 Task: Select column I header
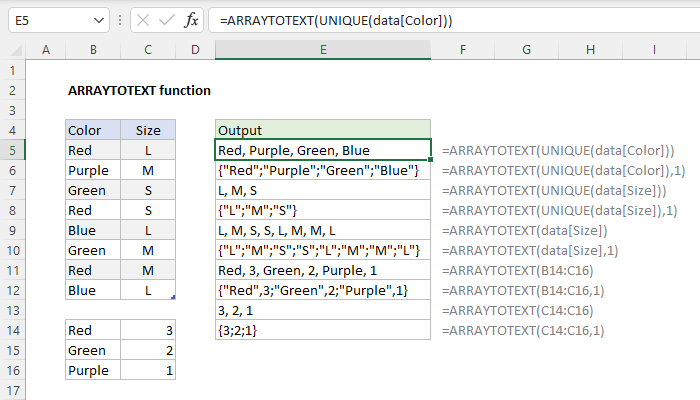(654, 50)
